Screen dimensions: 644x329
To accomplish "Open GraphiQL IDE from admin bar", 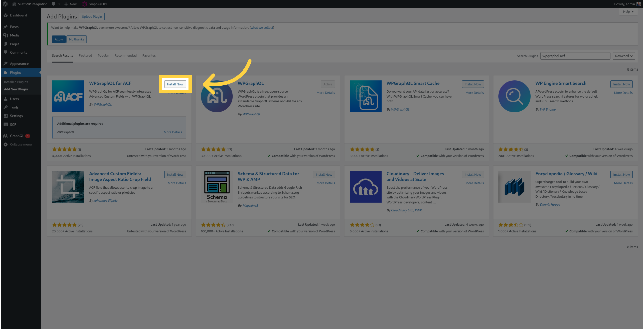I will pyautogui.click(x=95, y=4).
